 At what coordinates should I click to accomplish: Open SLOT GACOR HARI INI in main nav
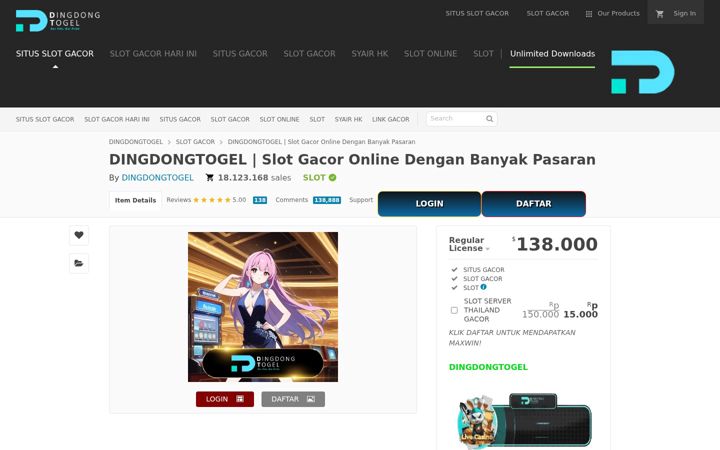[x=153, y=54]
